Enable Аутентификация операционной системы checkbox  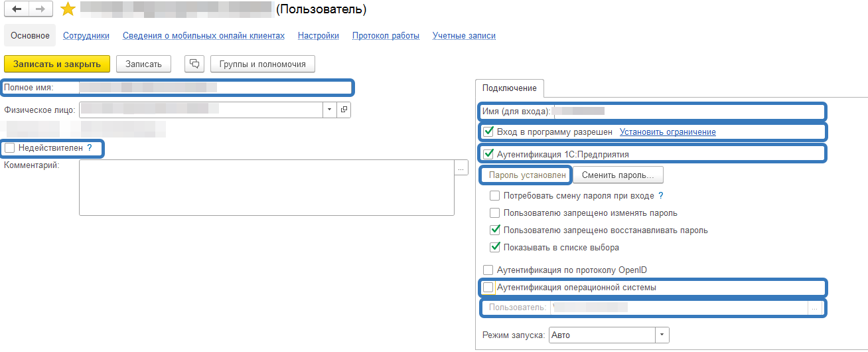[489, 288]
